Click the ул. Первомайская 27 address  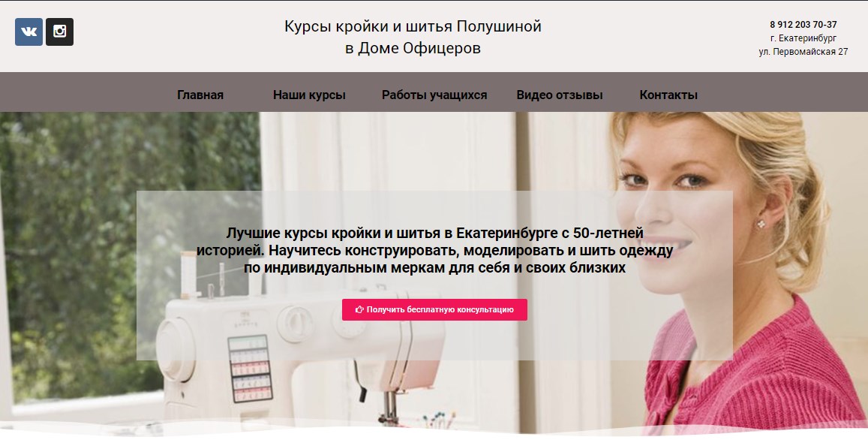pos(803,52)
